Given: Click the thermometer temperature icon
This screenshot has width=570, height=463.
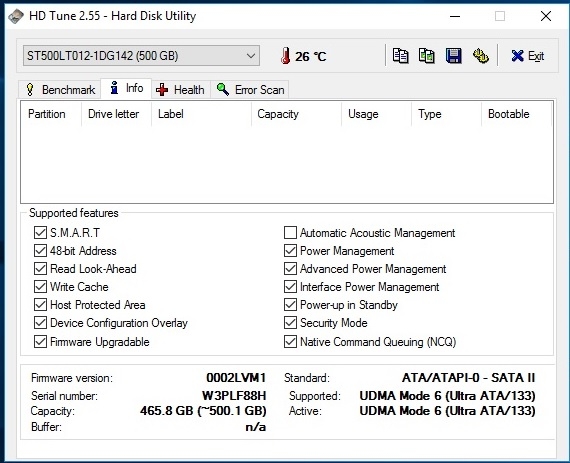Looking at the screenshot, I should pyautogui.click(x=286, y=56).
